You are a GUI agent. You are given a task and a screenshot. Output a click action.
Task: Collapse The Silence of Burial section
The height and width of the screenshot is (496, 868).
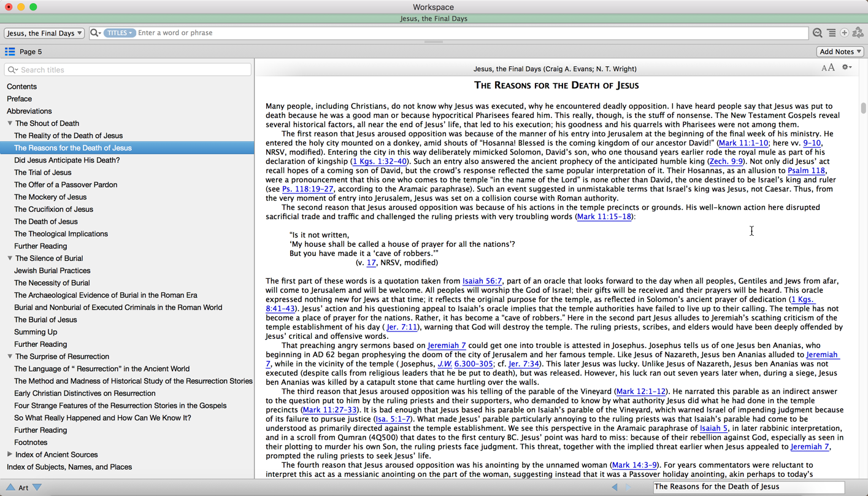10,258
